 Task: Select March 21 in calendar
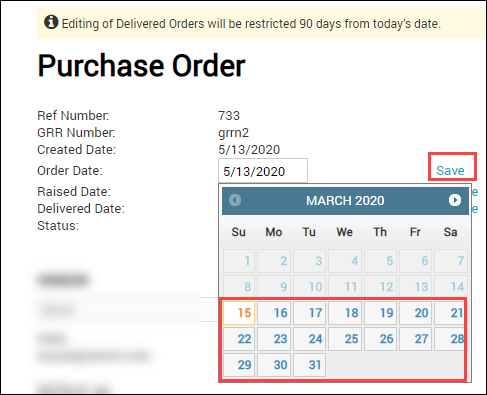[450, 313]
